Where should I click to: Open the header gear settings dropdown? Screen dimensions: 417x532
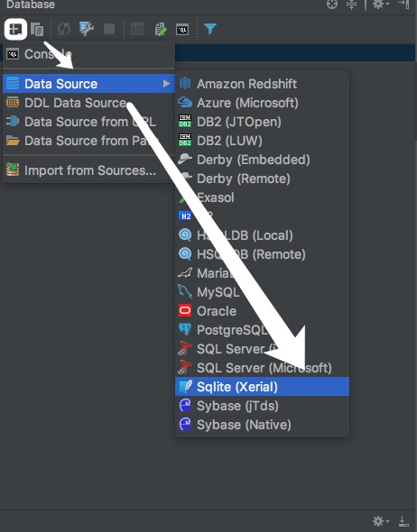(381, 5)
